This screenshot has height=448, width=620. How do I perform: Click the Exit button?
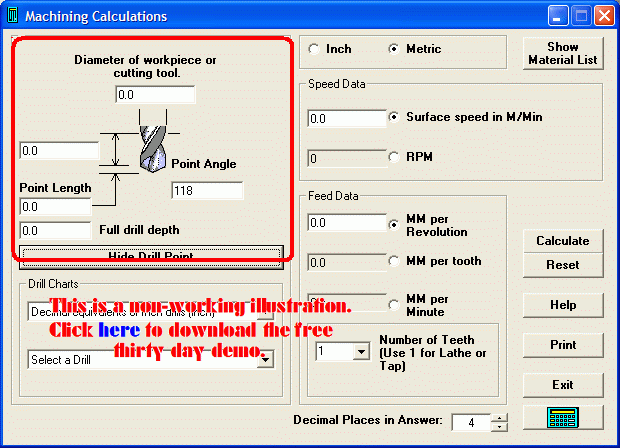563,385
